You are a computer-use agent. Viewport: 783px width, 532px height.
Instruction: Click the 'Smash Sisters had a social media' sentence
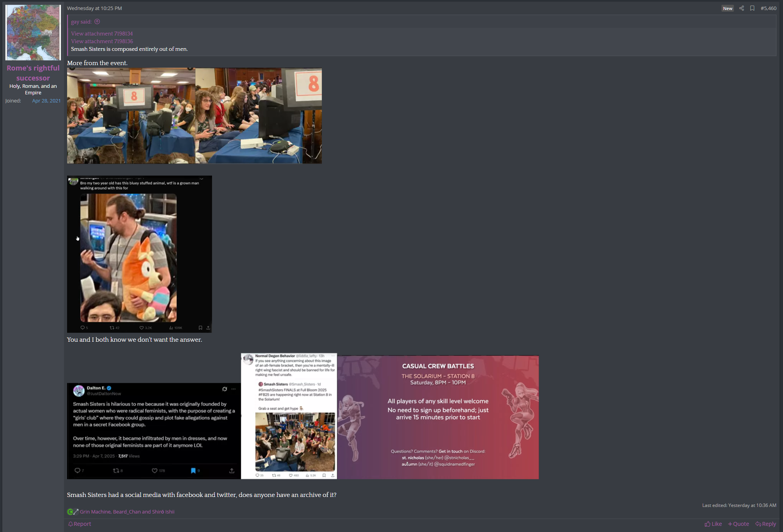(x=202, y=495)
